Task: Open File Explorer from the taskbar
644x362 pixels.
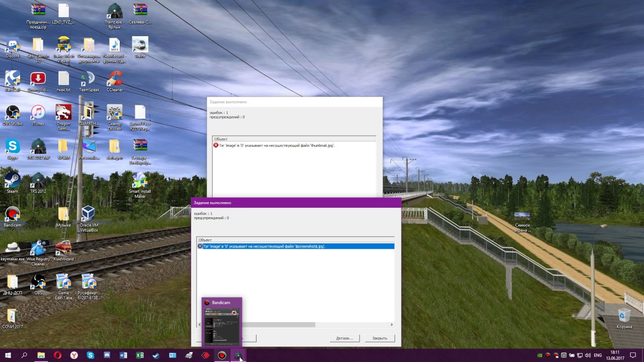Action: [41, 355]
